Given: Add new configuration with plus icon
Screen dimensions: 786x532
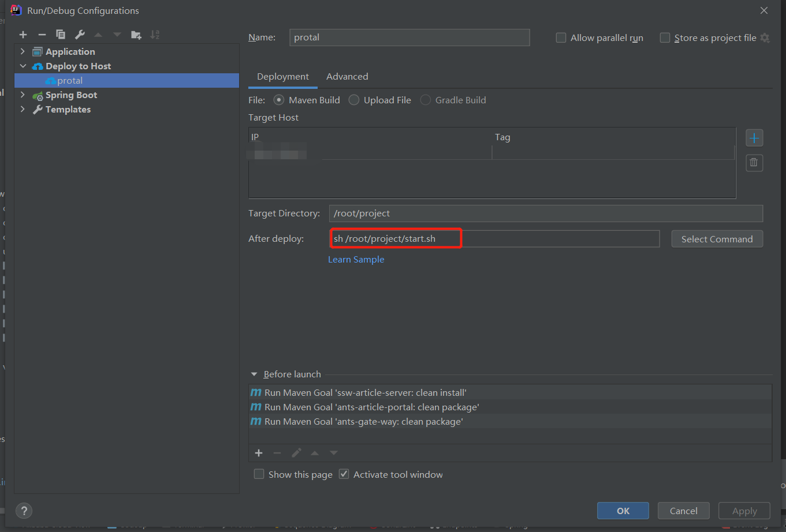Looking at the screenshot, I should click(23, 35).
